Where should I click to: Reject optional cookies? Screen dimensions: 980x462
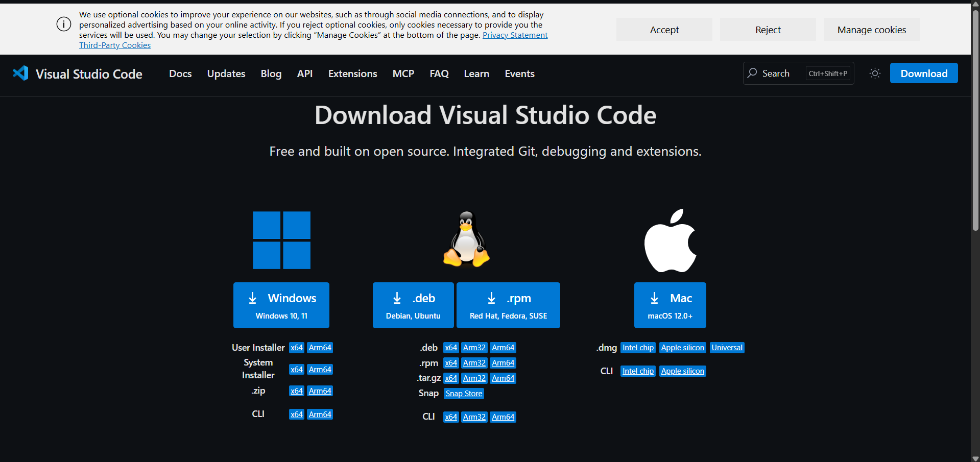pos(768,30)
